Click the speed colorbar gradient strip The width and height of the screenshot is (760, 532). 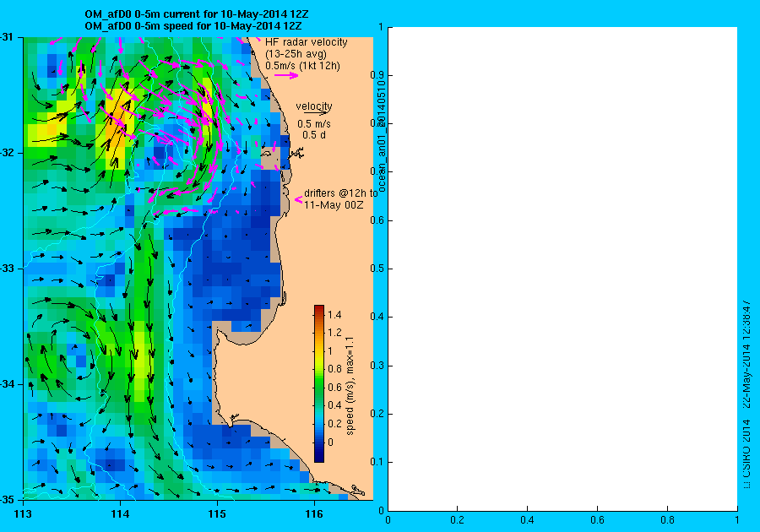point(319,383)
